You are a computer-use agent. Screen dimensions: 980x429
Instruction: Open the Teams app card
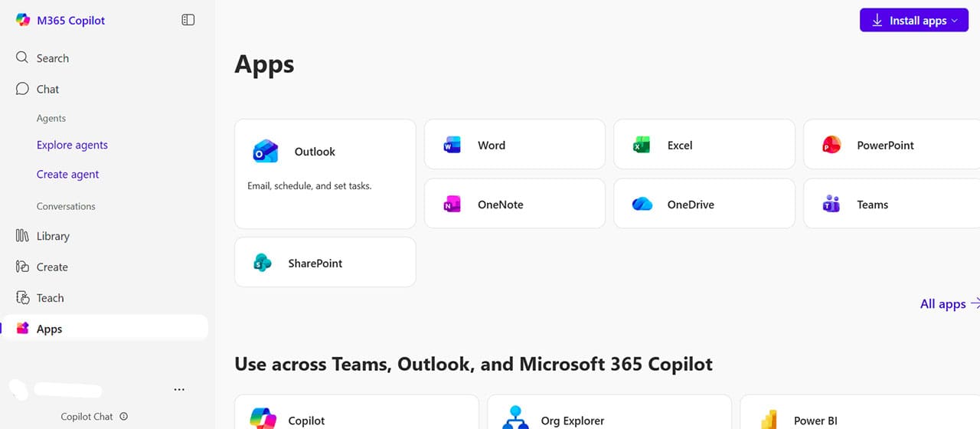coord(892,205)
